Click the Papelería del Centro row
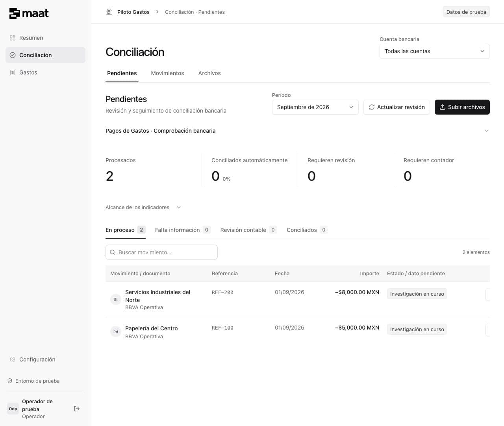Viewport: 504px width, 426px height. pos(298,332)
